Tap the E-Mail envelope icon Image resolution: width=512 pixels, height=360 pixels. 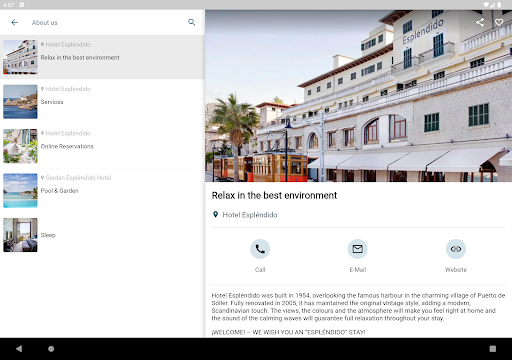(358, 249)
